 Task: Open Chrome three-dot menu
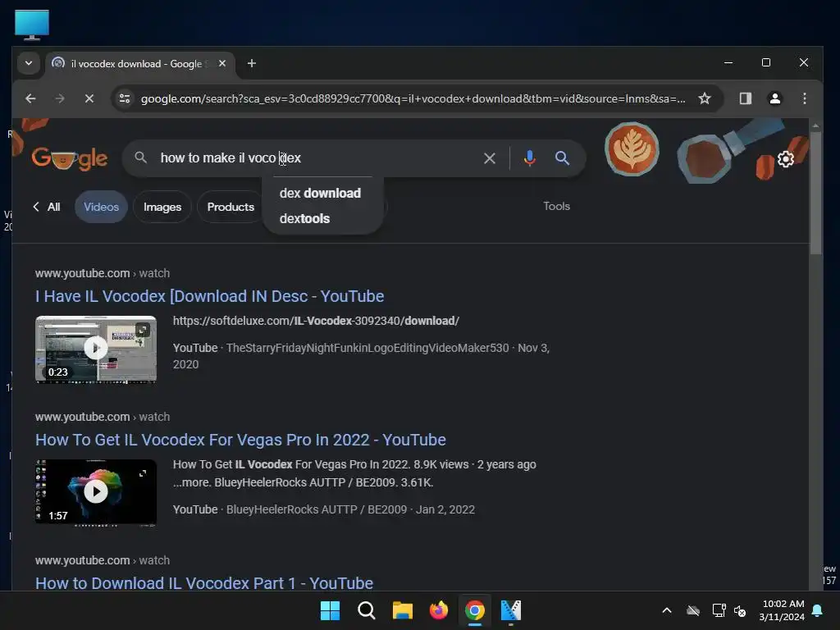pyautogui.click(x=804, y=98)
